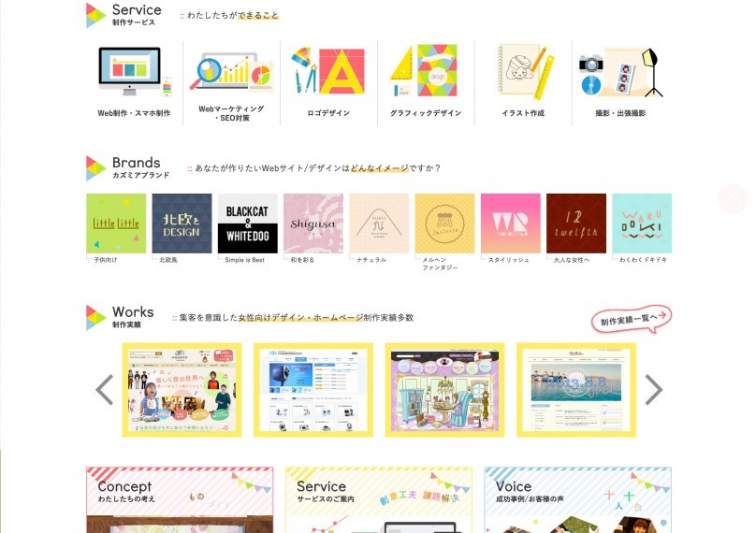Open the イラスト作成 sketchbook icon
This screenshot has width=756, height=533.
coord(525,71)
